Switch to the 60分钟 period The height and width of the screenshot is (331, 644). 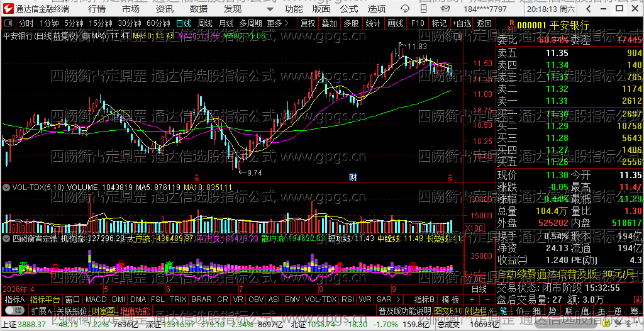[158, 23]
